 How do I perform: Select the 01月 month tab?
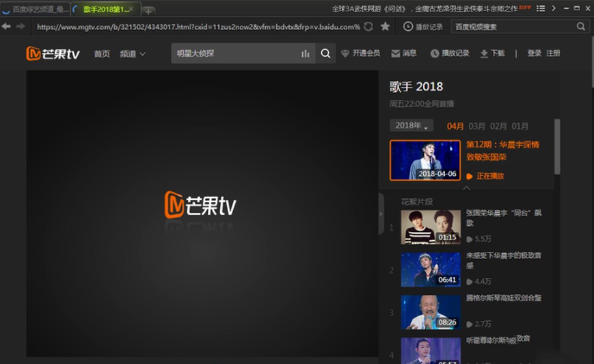[520, 126]
